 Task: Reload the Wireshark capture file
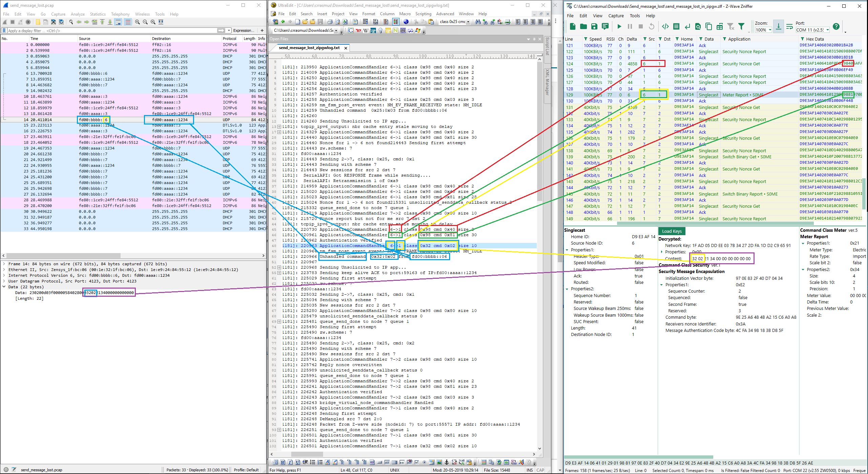pos(61,22)
